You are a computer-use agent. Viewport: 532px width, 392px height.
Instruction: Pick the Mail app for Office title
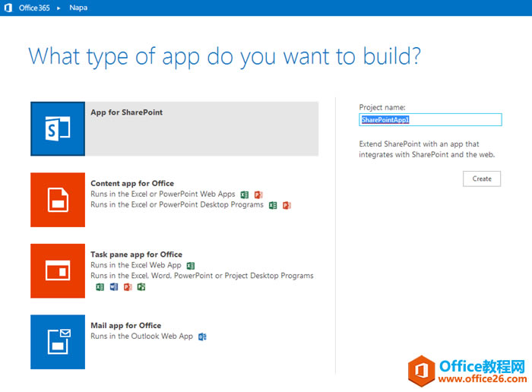[x=125, y=325]
